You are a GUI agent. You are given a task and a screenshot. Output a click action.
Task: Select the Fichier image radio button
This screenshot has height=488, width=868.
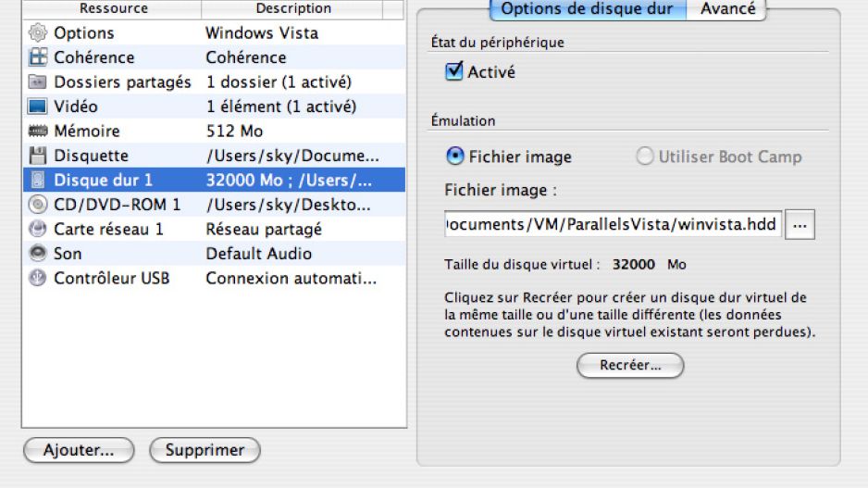(454, 156)
